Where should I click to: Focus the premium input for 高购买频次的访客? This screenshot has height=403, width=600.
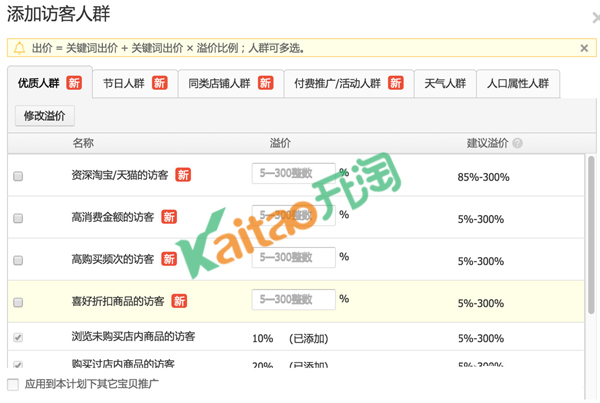(293, 257)
